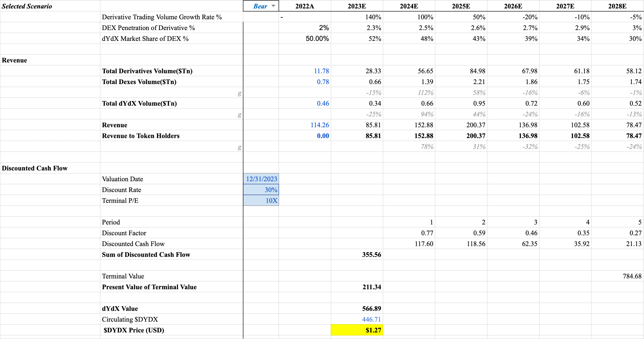
Task: Click the -20% growth rate cell
Action: point(513,17)
